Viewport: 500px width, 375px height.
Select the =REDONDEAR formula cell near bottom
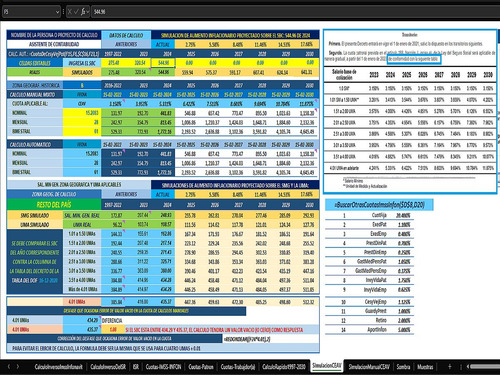click(x=247, y=339)
